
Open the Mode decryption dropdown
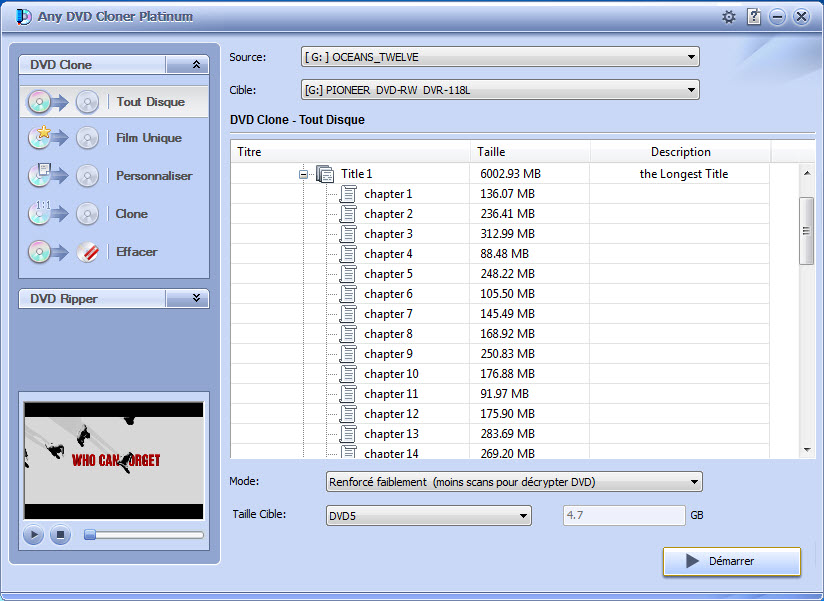pyautogui.click(x=514, y=482)
